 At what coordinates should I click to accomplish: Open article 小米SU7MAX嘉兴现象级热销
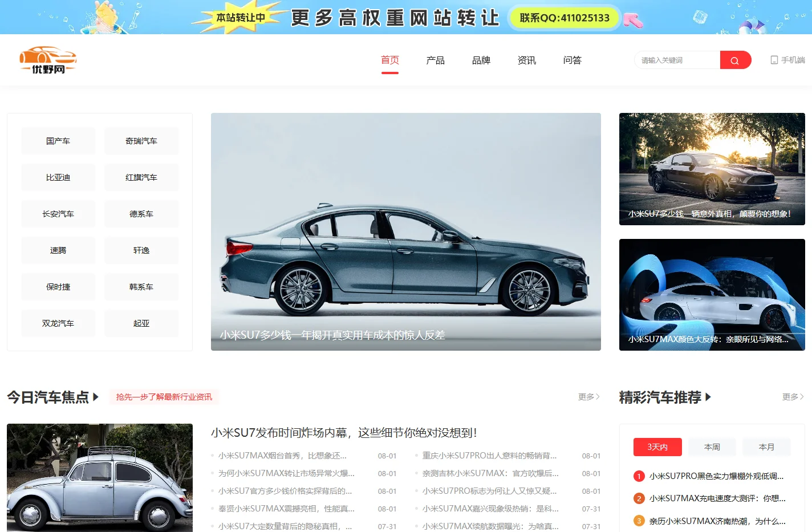[490, 509]
